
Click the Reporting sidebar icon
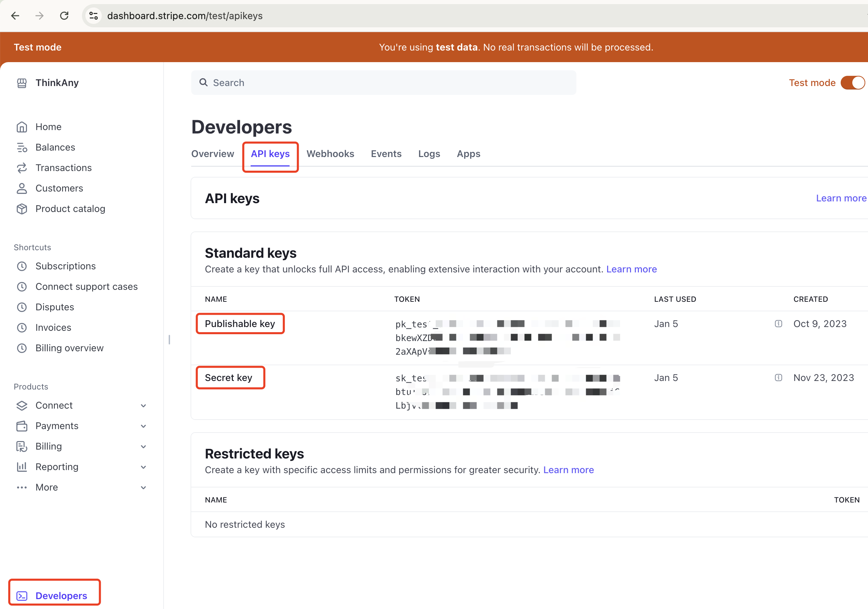(x=23, y=467)
